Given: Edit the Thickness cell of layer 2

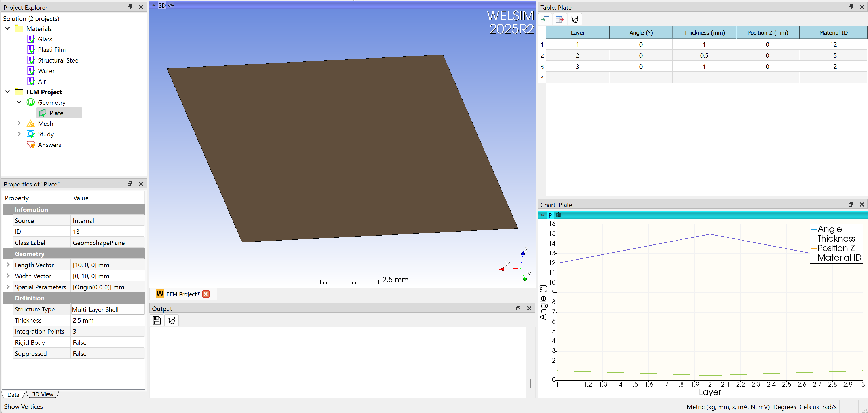Looking at the screenshot, I should point(704,56).
